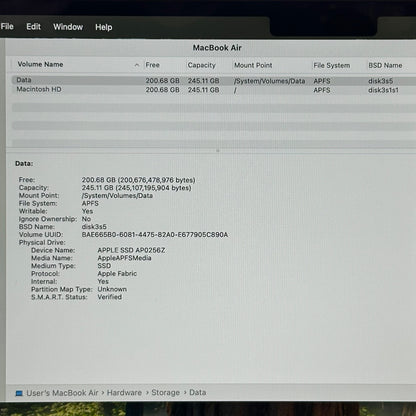The width and height of the screenshot is (416, 416).
Task: Sort by the Capacity column header
Action: point(202,65)
